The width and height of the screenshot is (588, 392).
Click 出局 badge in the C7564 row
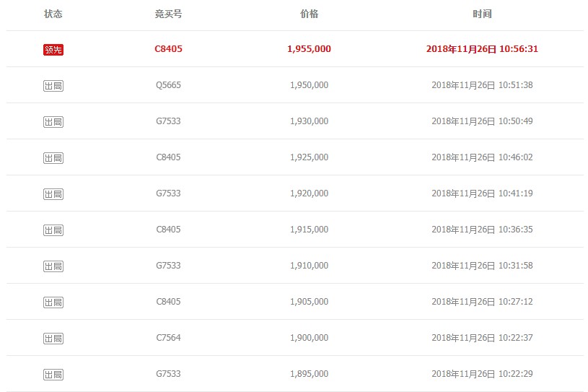pos(53,339)
